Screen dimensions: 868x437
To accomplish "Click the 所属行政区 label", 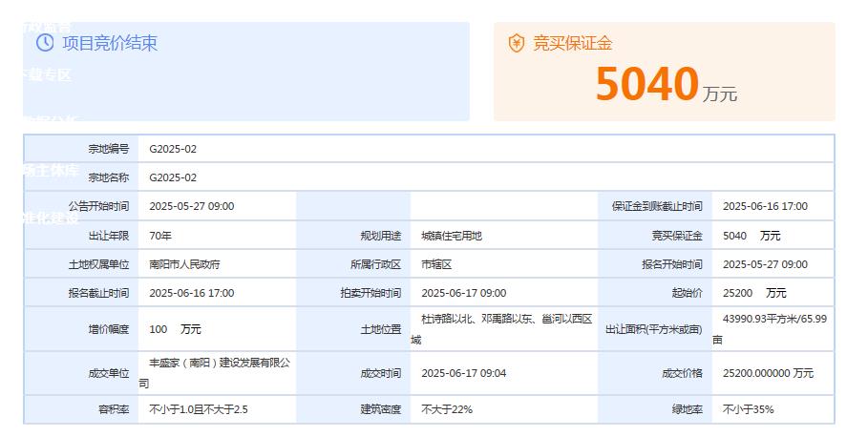I will point(376,264).
